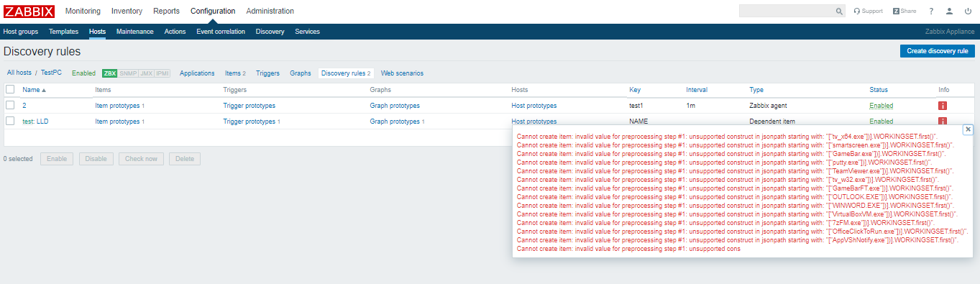Click into the top search field

(x=786, y=12)
